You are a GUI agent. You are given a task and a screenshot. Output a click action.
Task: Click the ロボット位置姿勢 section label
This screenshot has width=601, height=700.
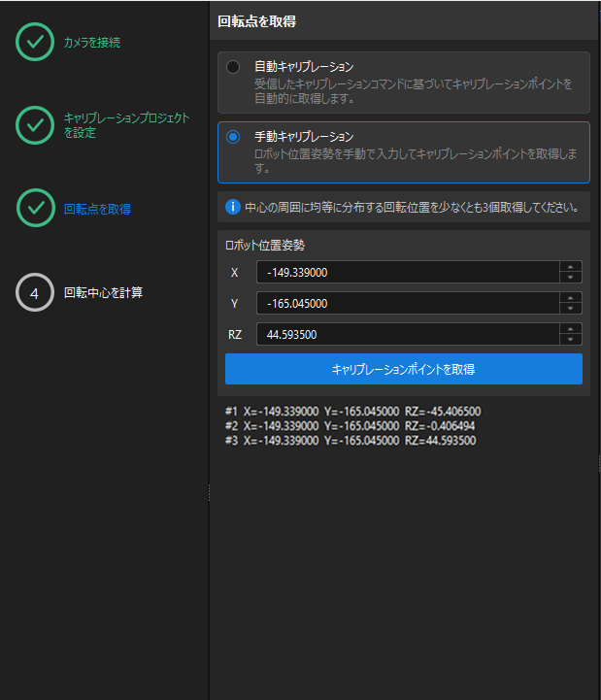click(x=265, y=245)
